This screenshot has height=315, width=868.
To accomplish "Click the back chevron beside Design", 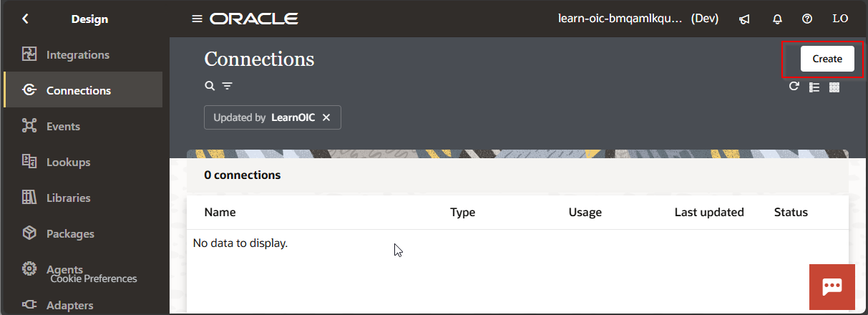I will [x=26, y=19].
